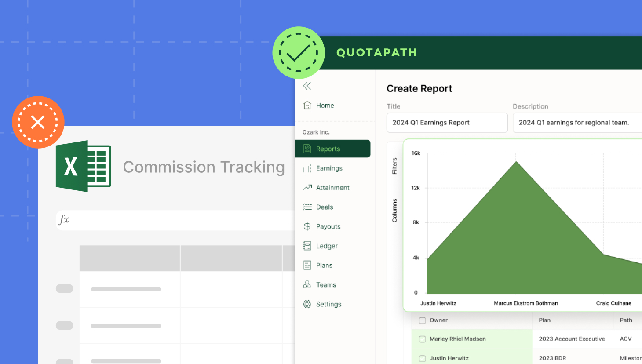Check Justin Herwitz in the owner list
642x364 pixels.
tap(422, 358)
